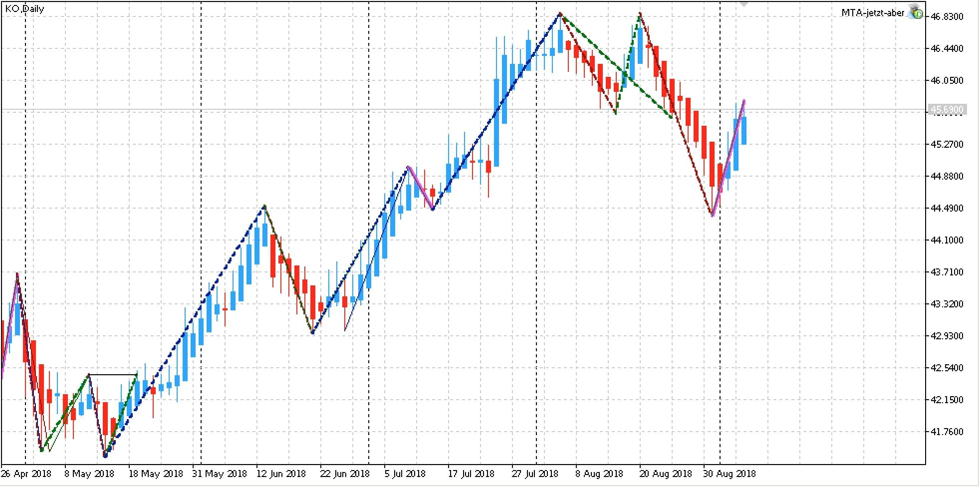Viewport: 980px width, 487px height.
Task: Click the gray chart shift triangle marker
Action: 744,3
